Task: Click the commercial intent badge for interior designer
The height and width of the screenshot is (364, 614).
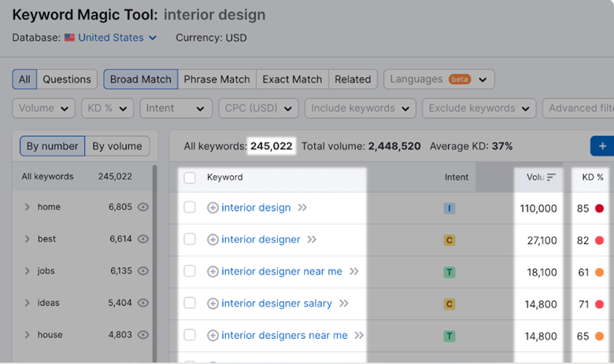Action: (449, 241)
